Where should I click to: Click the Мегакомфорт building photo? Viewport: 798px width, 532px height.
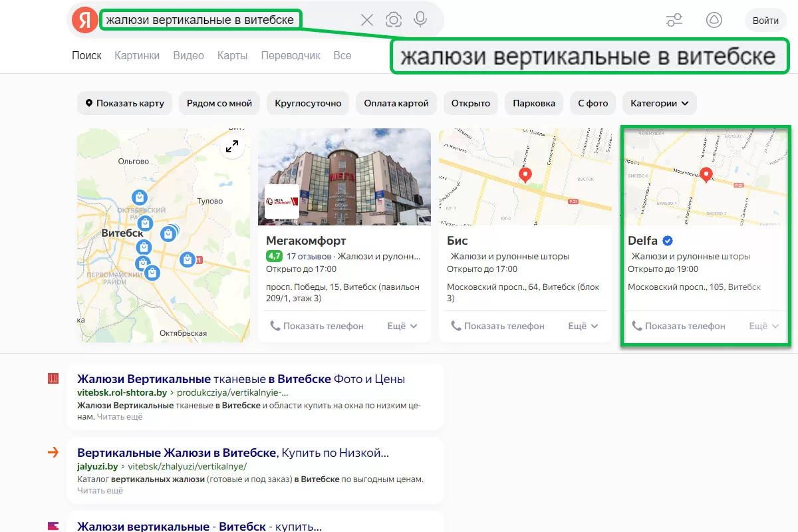344,176
